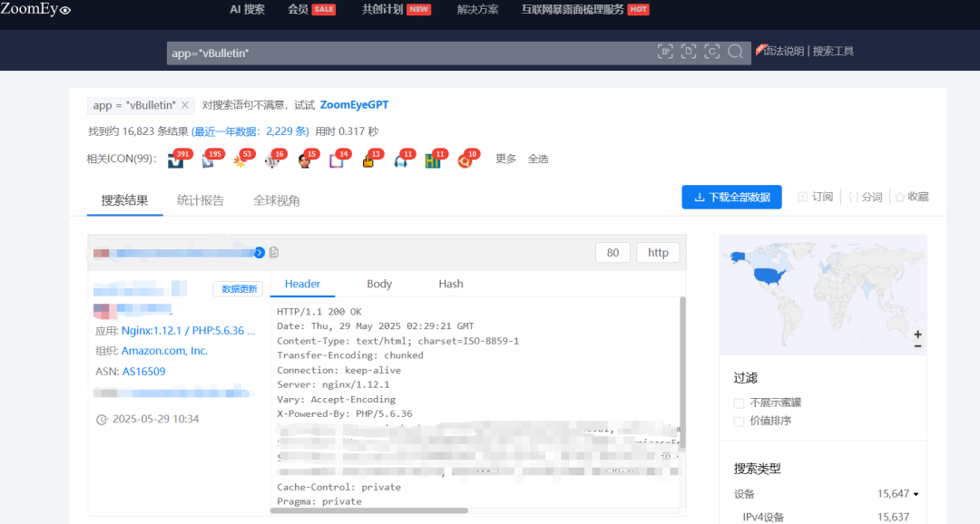
Task: Click the http protocol tag
Action: pos(658,252)
